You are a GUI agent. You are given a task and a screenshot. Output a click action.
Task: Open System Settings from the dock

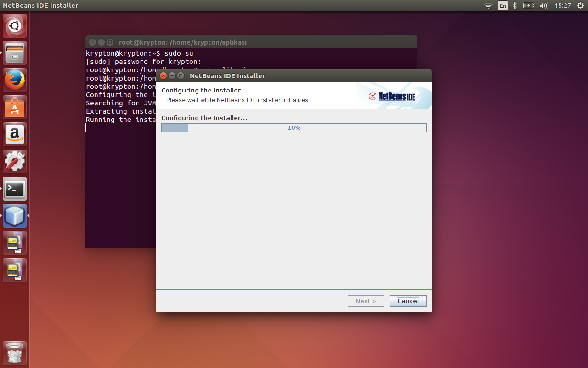(x=15, y=161)
